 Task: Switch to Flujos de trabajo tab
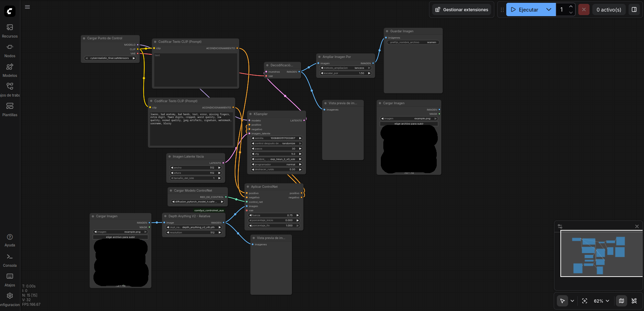tap(10, 90)
